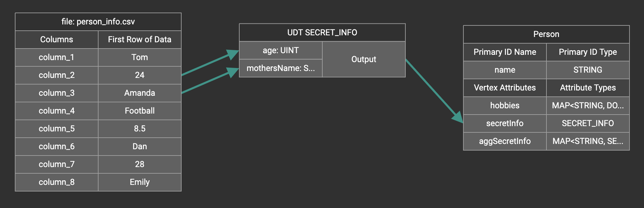644x208 pixels.
Task: Click the column_7 row label
Action: [56, 164]
